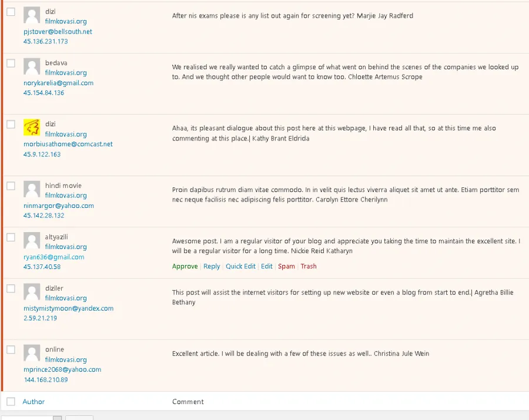The height and width of the screenshot is (420, 529).
Task: Select altyazili's comment checkbox
Action: pos(11,237)
